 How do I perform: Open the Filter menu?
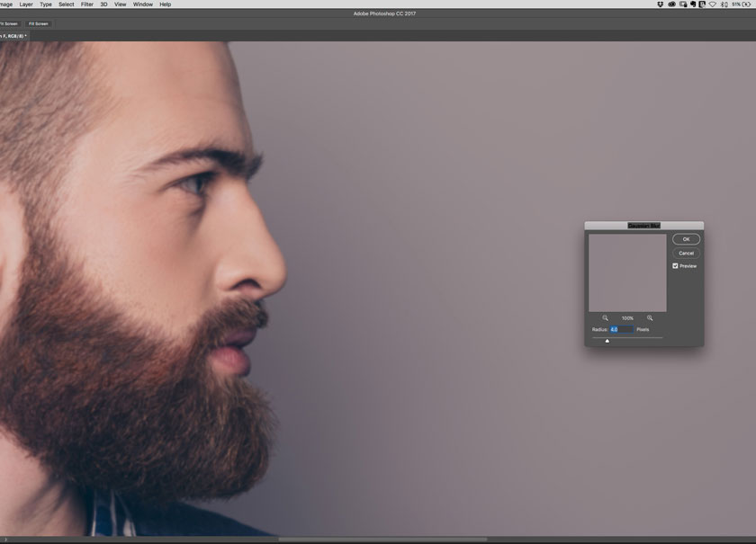point(87,4)
